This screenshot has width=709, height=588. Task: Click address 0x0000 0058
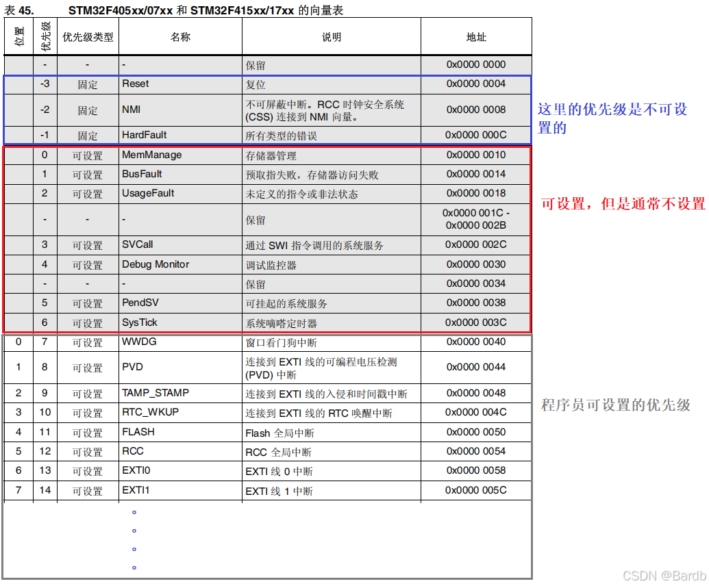click(x=476, y=470)
